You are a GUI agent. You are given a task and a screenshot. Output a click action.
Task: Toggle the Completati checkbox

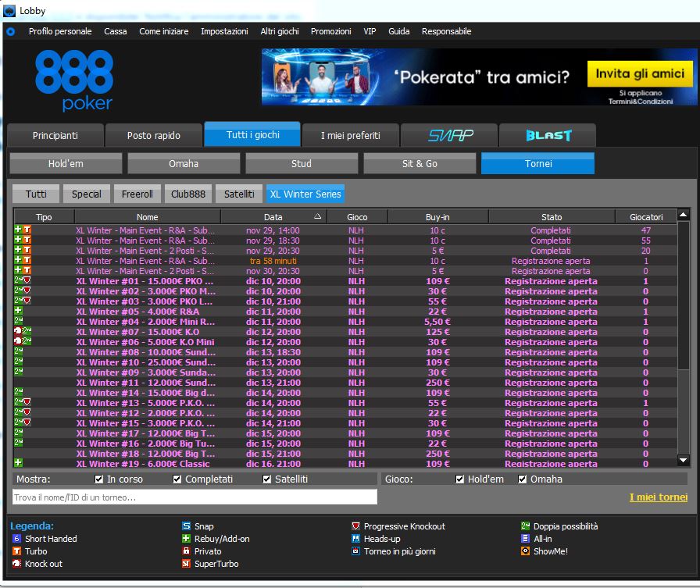pyautogui.click(x=177, y=479)
